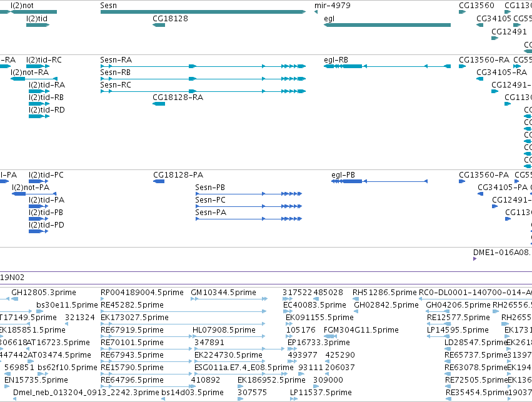
Task: Click the EK224730.5prime EST
Action: coord(230,361)
